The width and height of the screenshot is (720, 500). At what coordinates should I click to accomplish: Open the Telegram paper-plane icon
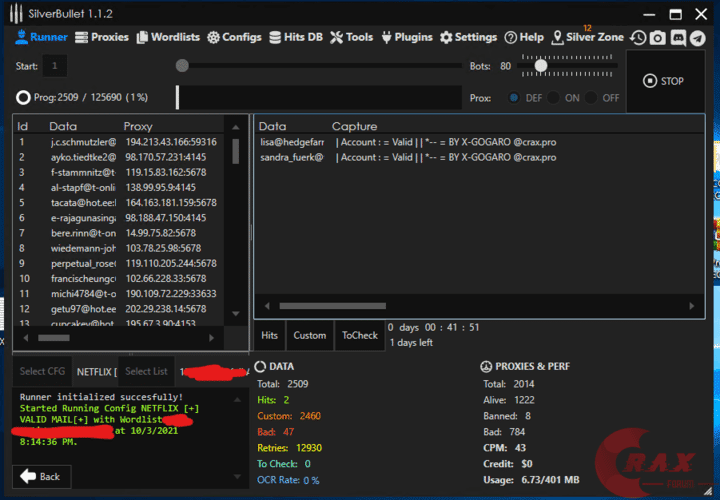coord(698,38)
